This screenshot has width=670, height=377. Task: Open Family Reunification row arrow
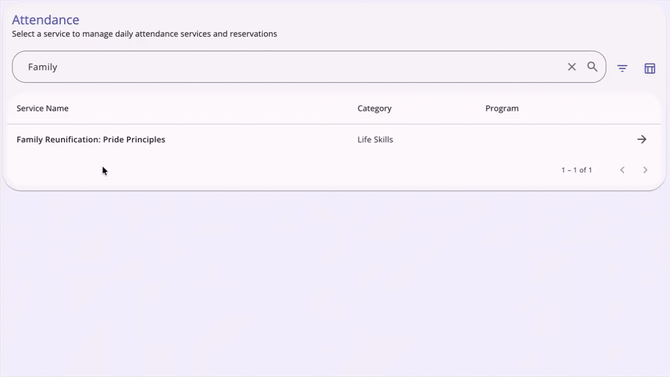coord(641,139)
